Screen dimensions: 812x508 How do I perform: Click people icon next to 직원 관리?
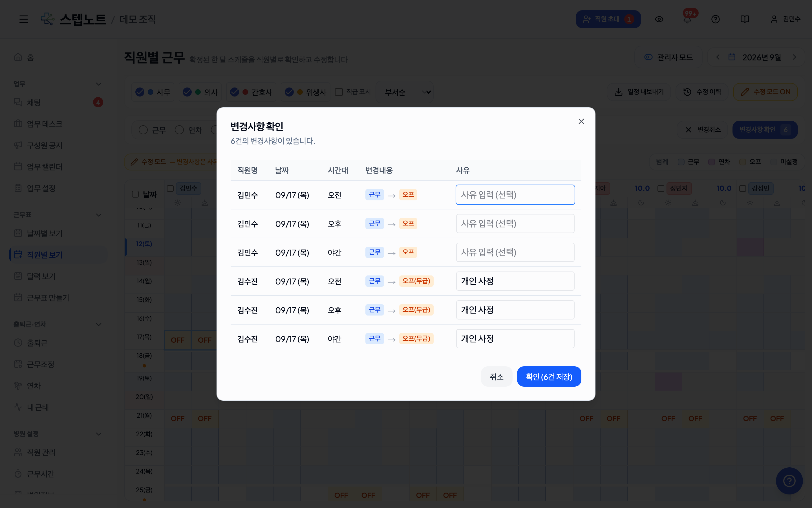[18, 452]
